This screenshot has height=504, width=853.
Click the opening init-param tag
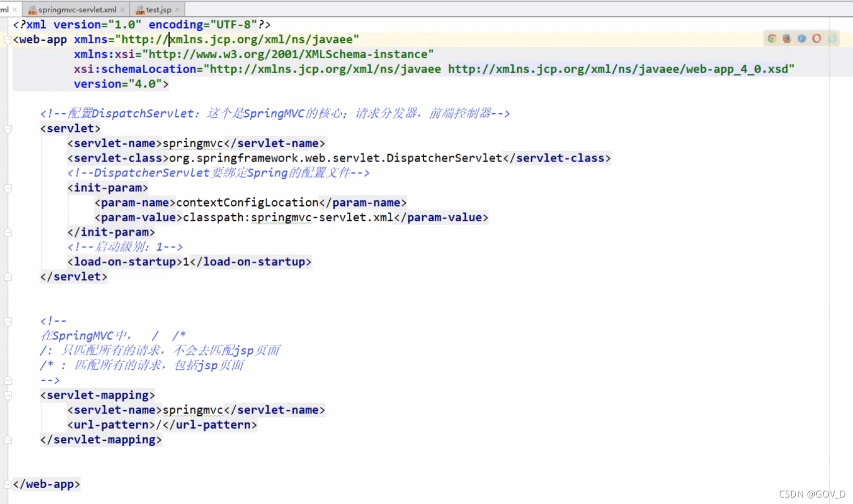[107, 188]
